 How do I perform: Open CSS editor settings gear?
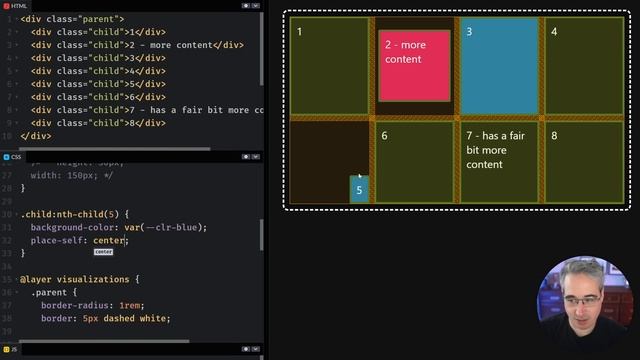click(246, 157)
